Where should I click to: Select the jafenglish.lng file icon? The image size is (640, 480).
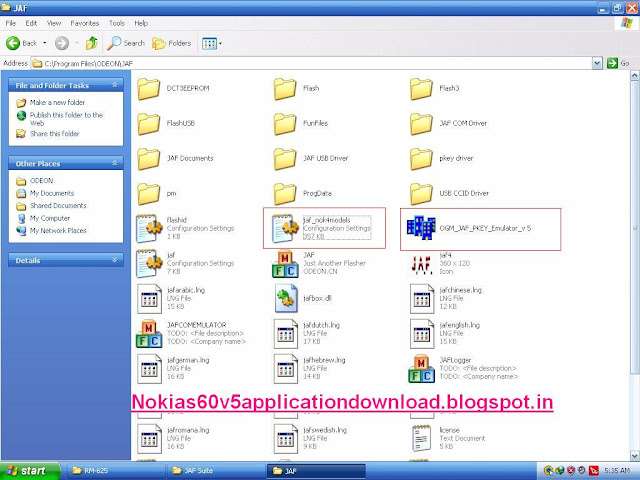(x=422, y=333)
